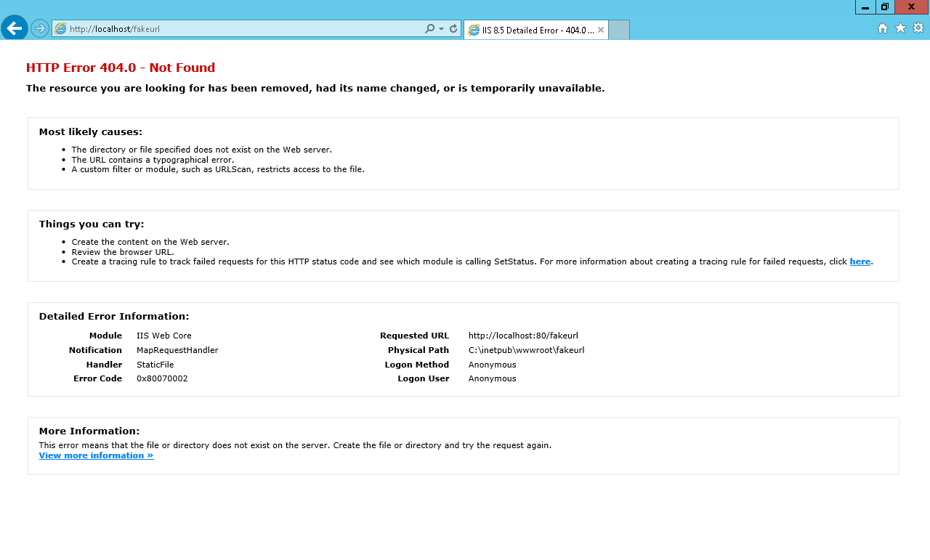Go to the Home page icon
Viewport: 930px width, 560px height.
pos(883,28)
